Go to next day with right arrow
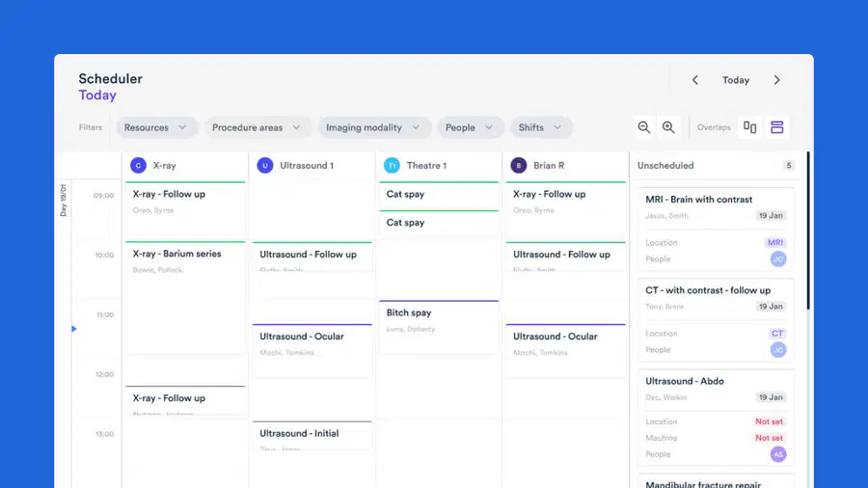Image resolution: width=868 pixels, height=488 pixels. click(776, 80)
